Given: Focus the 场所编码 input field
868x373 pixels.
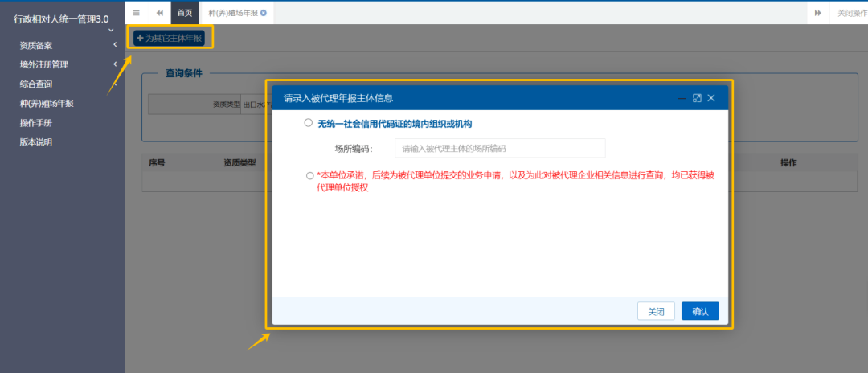Looking at the screenshot, I should point(499,148).
